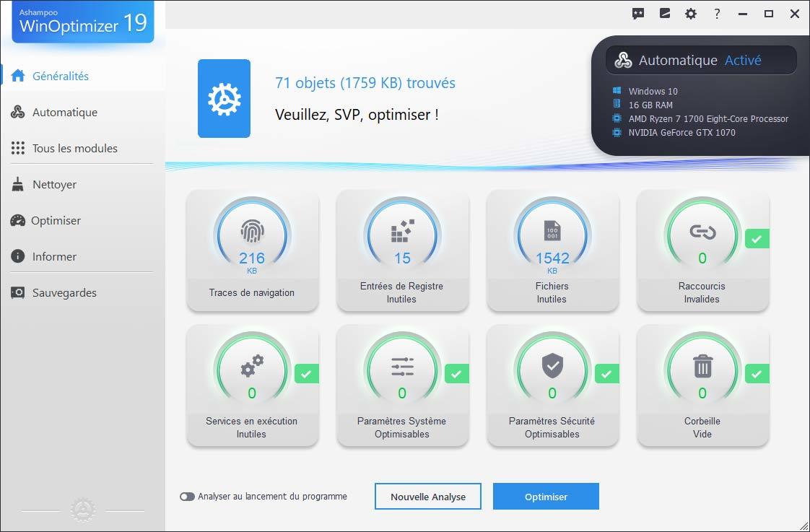Click the Entrées de Registre Inutiles label
This screenshot has width=810, height=532.
(401, 292)
